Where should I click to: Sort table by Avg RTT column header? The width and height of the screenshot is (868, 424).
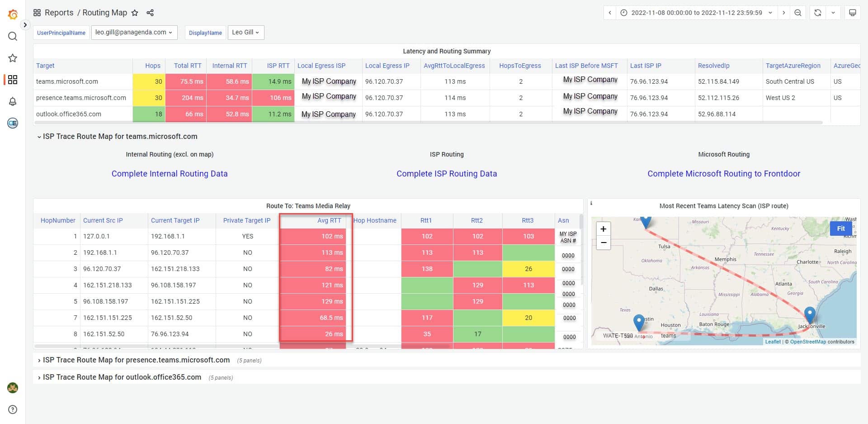click(329, 220)
